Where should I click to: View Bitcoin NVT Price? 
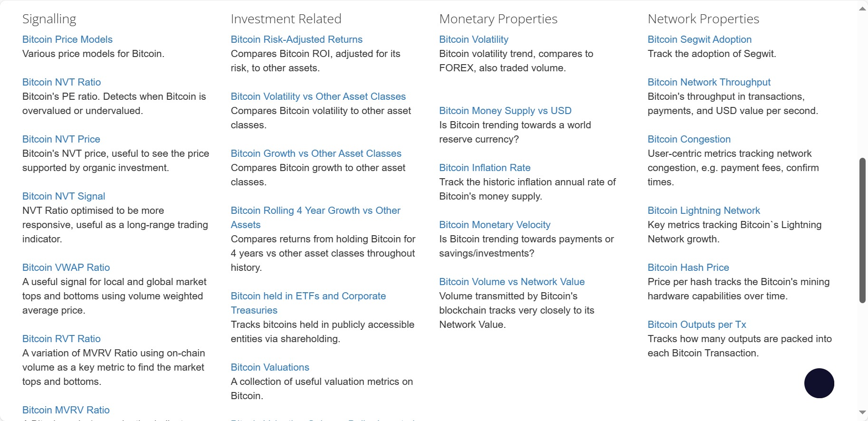click(x=61, y=139)
